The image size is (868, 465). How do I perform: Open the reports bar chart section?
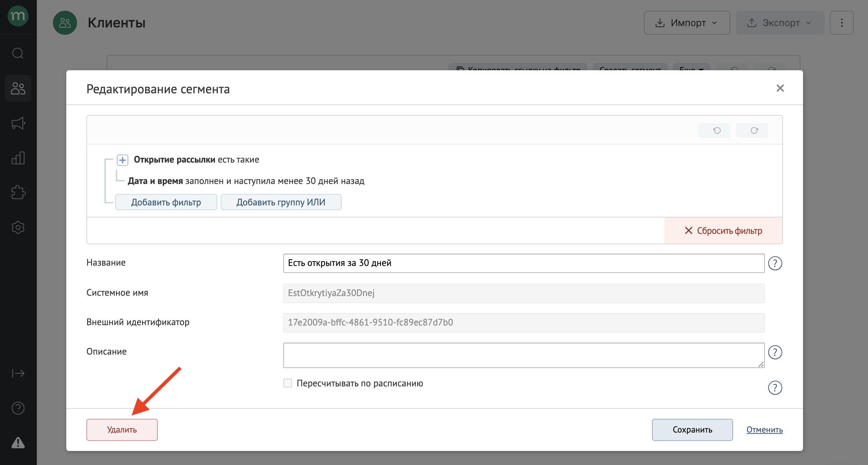coord(18,158)
